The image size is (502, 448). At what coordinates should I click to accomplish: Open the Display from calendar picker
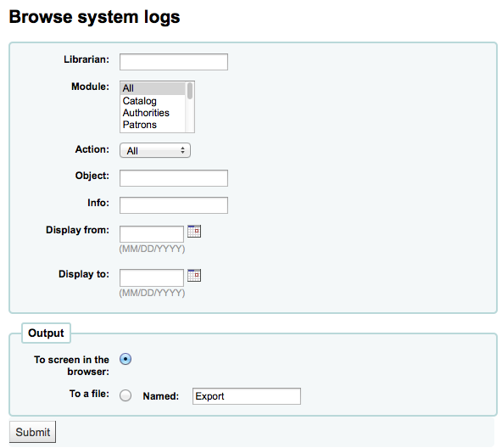click(194, 231)
